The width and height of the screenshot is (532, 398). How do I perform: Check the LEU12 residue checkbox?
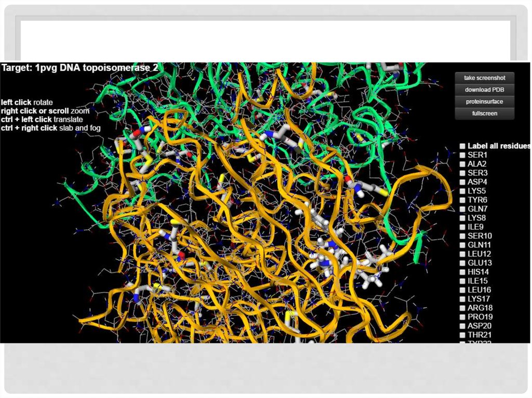click(x=462, y=254)
